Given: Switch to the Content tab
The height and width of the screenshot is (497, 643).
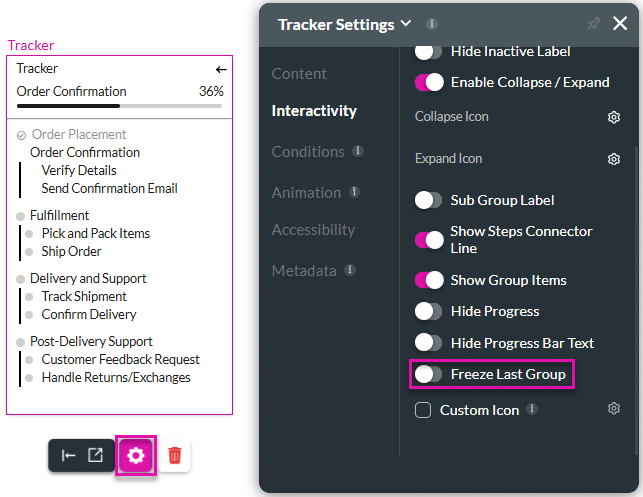Looking at the screenshot, I should pos(299,74).
